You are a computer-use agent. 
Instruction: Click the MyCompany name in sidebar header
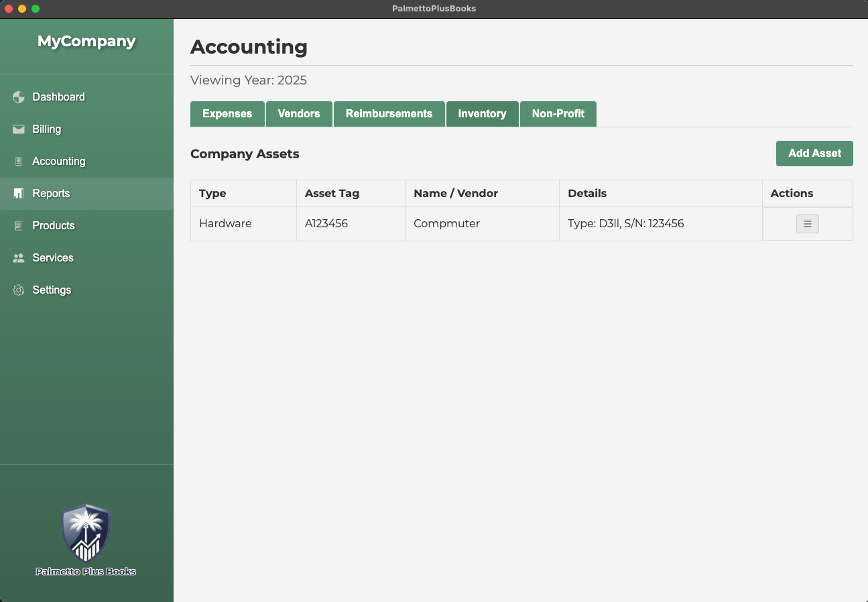[x=86, y=42]
